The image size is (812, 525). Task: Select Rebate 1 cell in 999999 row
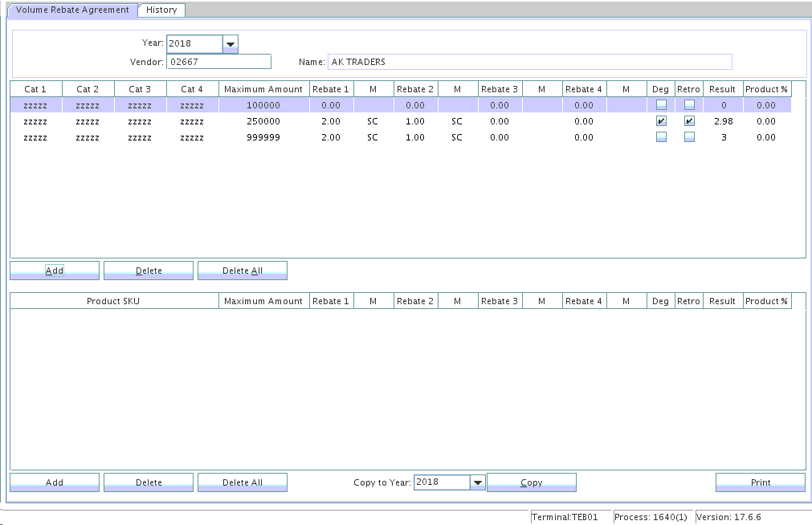click(330, 137)
